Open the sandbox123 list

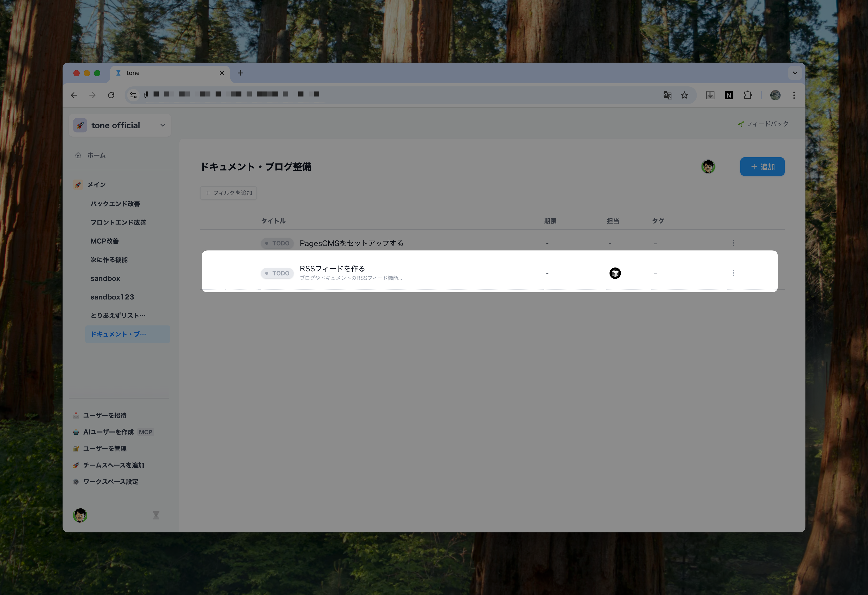(112, 297)
